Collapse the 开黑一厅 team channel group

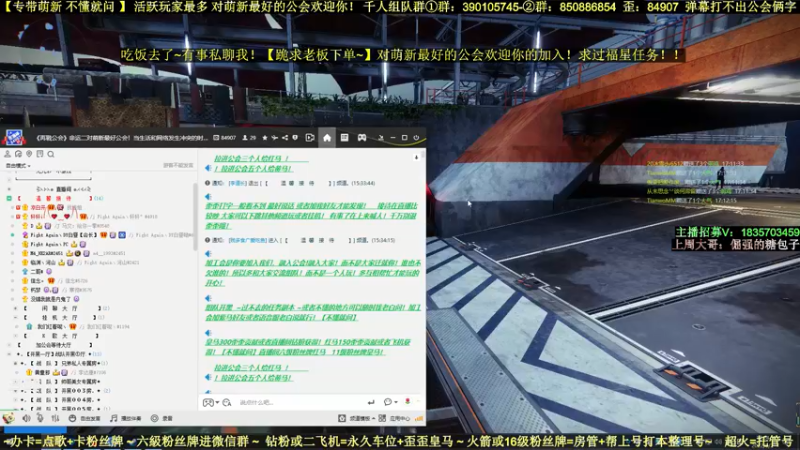(9, 354)
